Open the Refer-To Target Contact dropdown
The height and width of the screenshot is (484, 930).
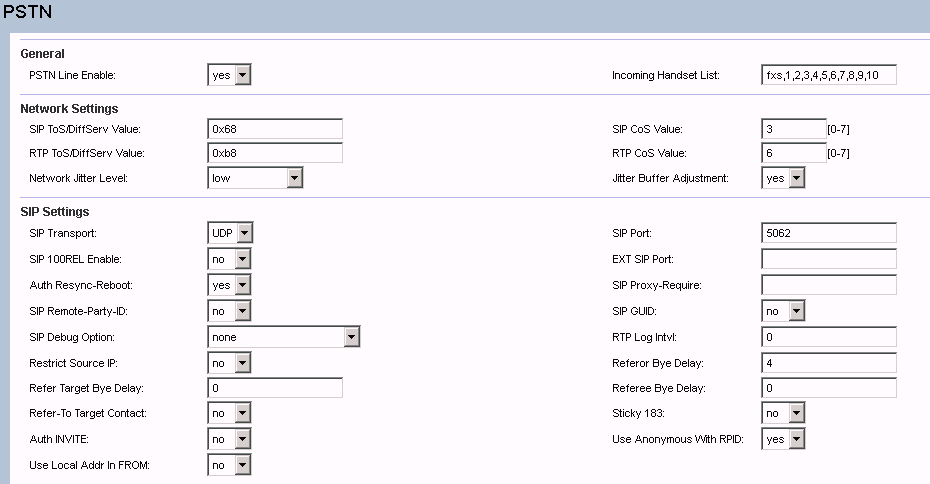(x=230, y=413)
